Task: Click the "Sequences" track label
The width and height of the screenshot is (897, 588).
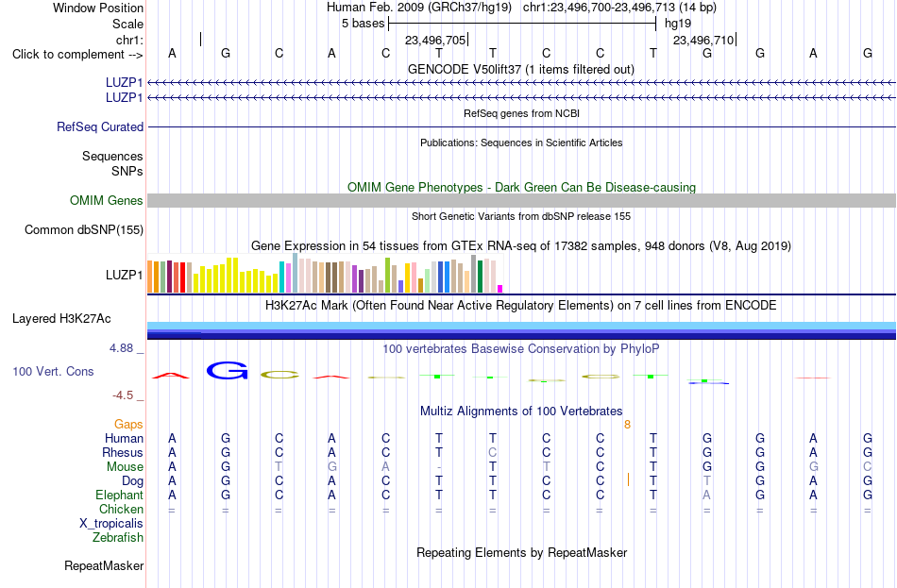Action: coord(112,156)
